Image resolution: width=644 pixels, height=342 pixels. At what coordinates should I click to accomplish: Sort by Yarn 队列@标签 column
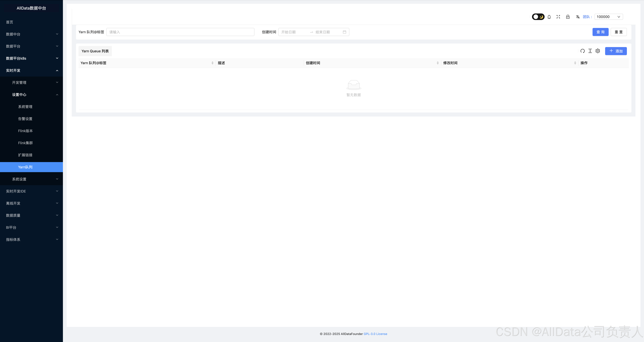[x=212, y=63]
